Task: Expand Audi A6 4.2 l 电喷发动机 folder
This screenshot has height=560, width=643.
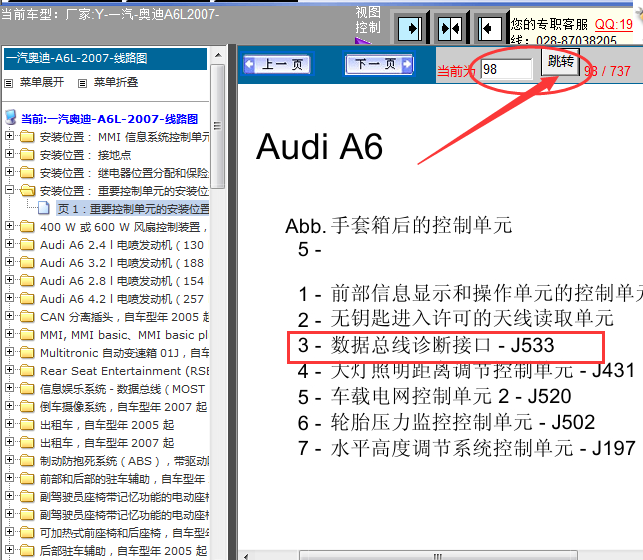Action: click(x=9, y=298)
